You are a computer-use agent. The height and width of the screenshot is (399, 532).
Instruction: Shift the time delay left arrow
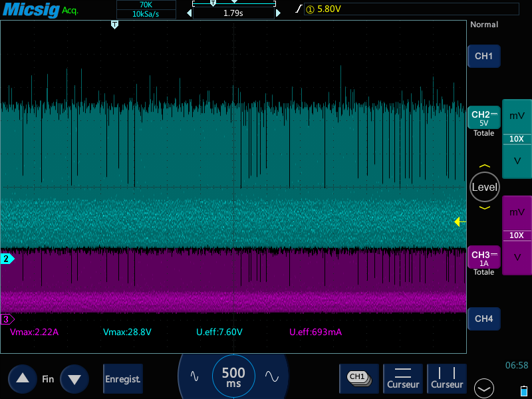(x=190, y=13)
